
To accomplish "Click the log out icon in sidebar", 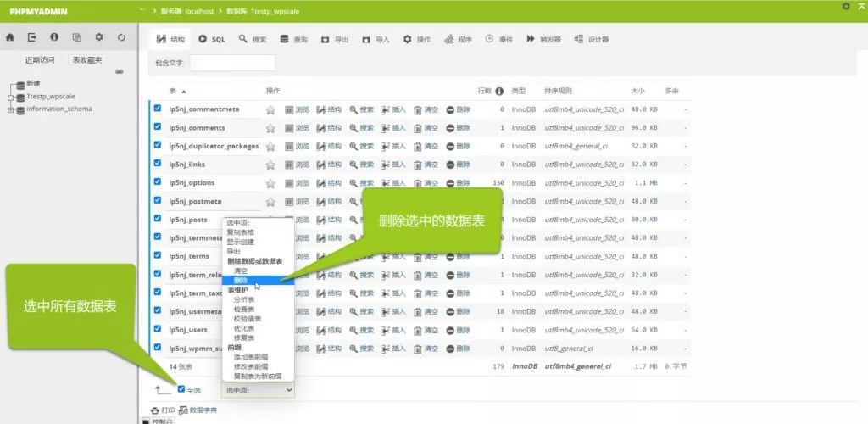I will [32, 37].
